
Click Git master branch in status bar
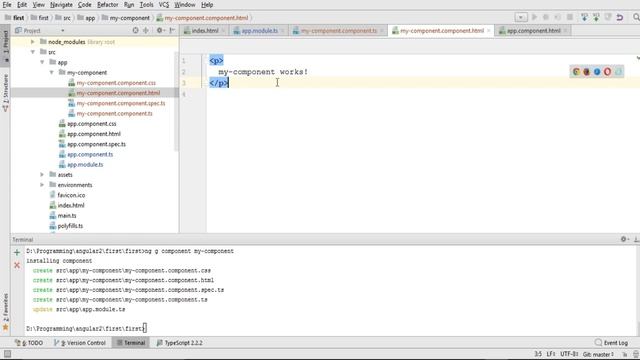pyautogui.click(x=598, y=354)
